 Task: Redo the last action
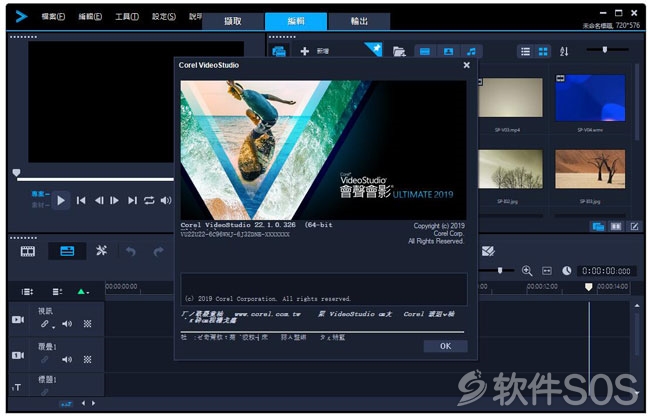(158, 251)
